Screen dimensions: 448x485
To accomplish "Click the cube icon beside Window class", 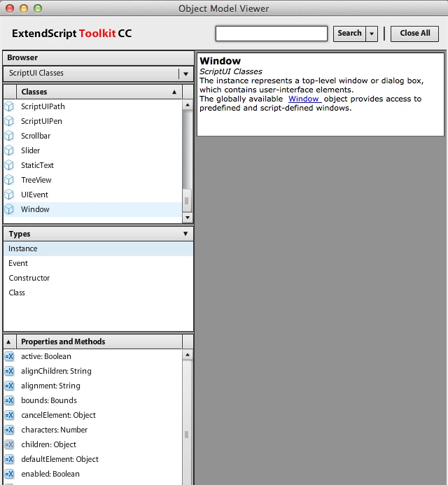I will click(9, 209).
